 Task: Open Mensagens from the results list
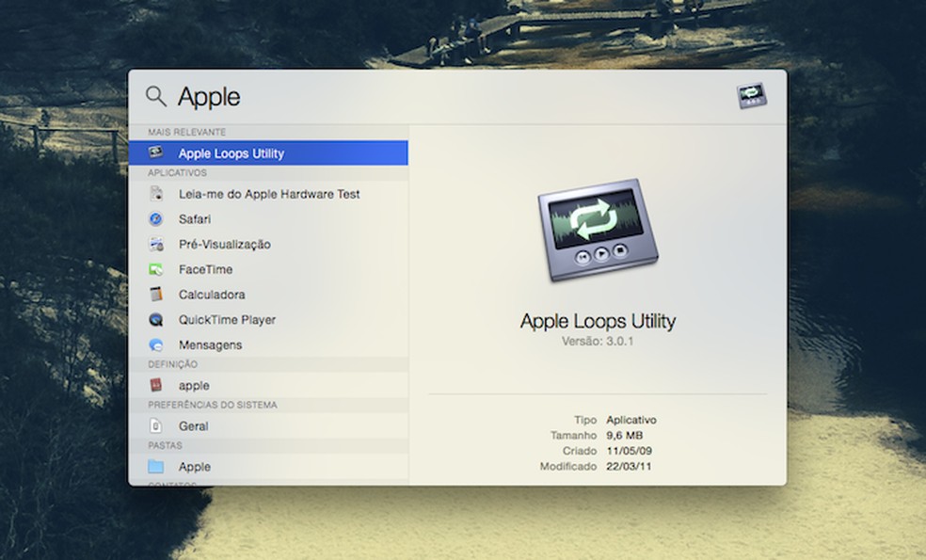tap(211, 344)
